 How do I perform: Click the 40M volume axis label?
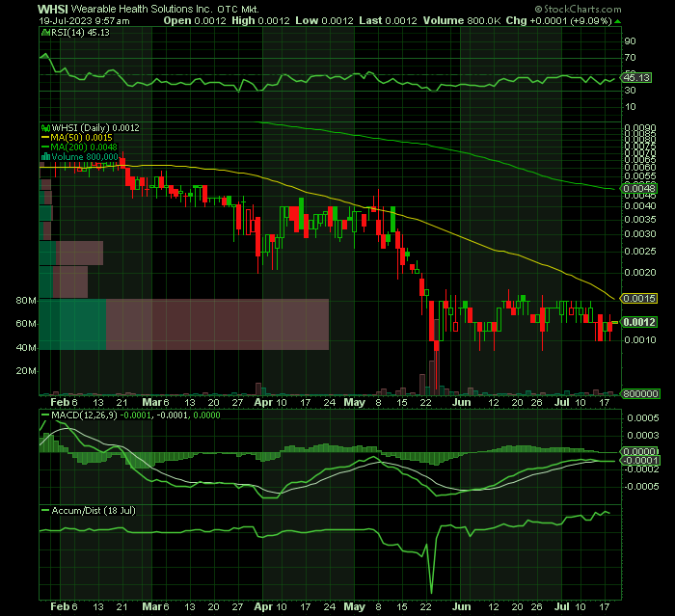[x=26, y=347]
